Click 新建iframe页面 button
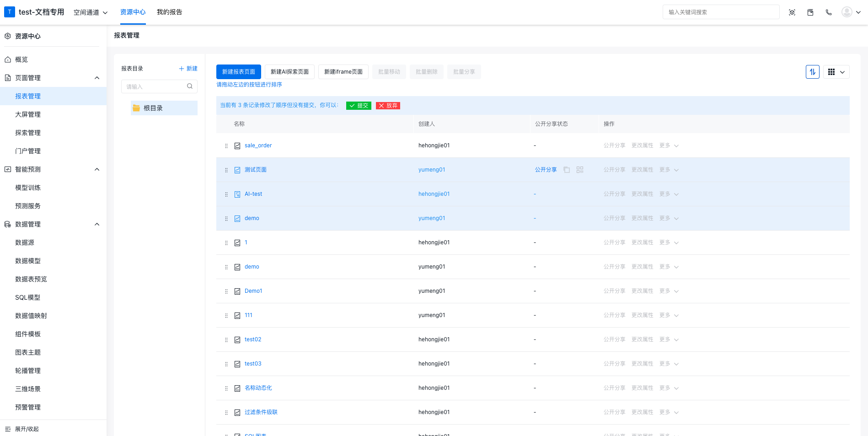Viewport: 868px width, 436px height. coord(343,72)
